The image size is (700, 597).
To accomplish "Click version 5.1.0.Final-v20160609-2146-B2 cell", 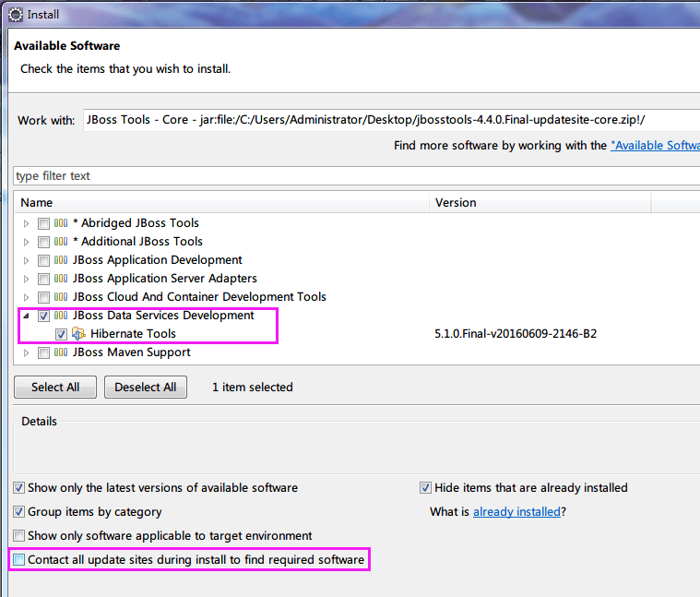I will [516, 333].
